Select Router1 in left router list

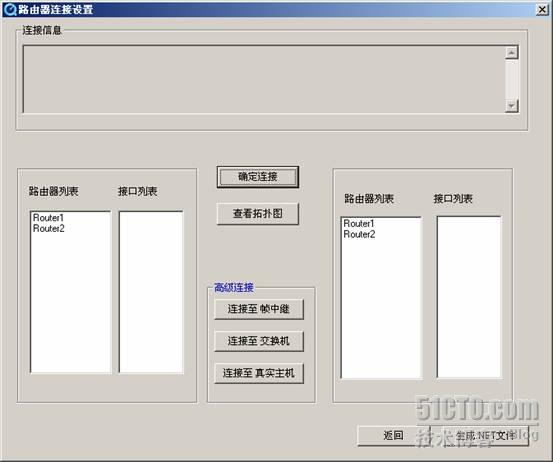(x=48, y=218)
